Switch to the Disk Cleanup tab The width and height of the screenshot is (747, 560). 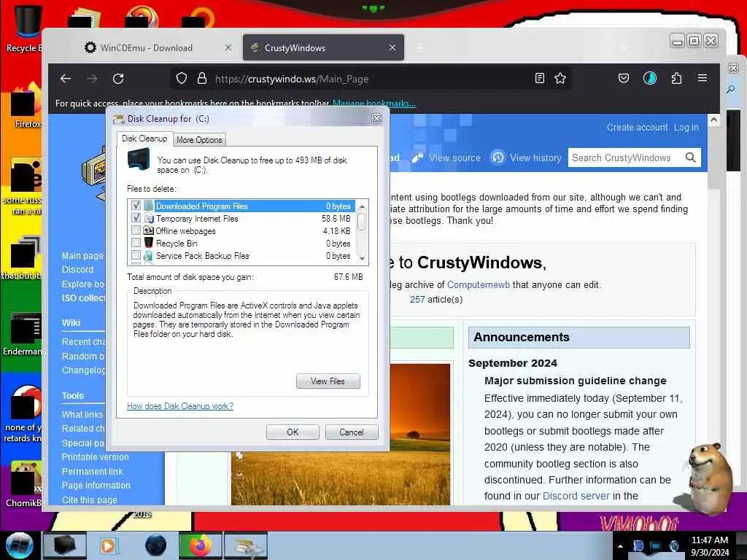(x=144, y=139)
